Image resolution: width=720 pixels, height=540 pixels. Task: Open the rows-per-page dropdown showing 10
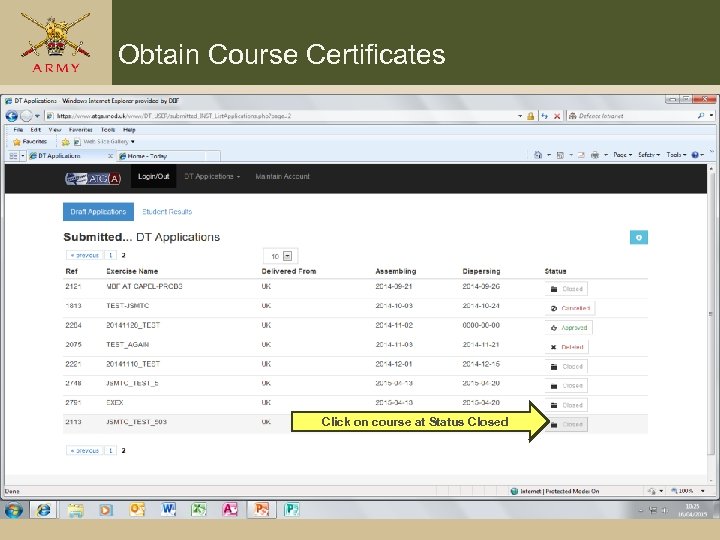click(281, 256)
